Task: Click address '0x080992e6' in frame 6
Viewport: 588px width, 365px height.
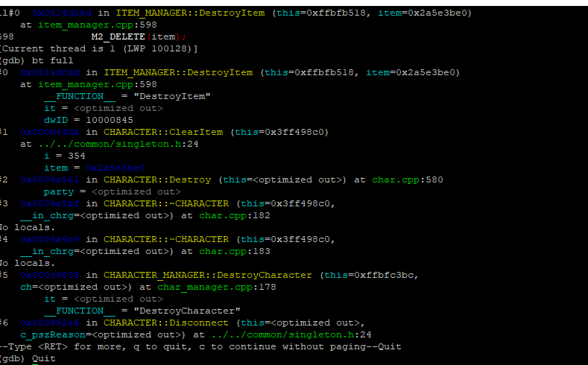Action: [50, 323]
